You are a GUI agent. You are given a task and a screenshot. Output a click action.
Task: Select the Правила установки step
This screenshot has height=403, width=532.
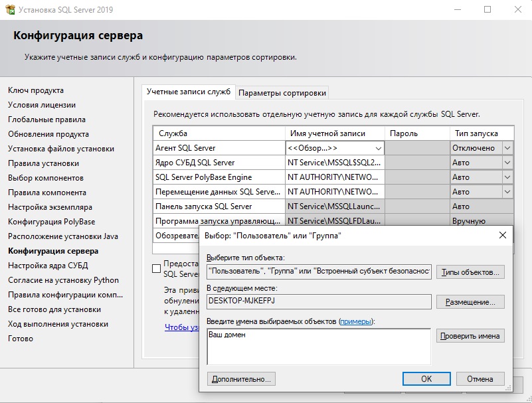(x=43, y=163)
